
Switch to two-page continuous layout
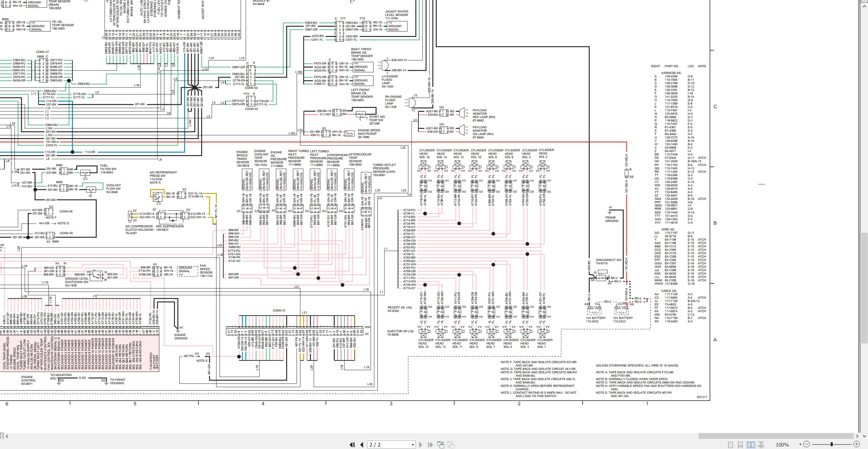point(761,445)
